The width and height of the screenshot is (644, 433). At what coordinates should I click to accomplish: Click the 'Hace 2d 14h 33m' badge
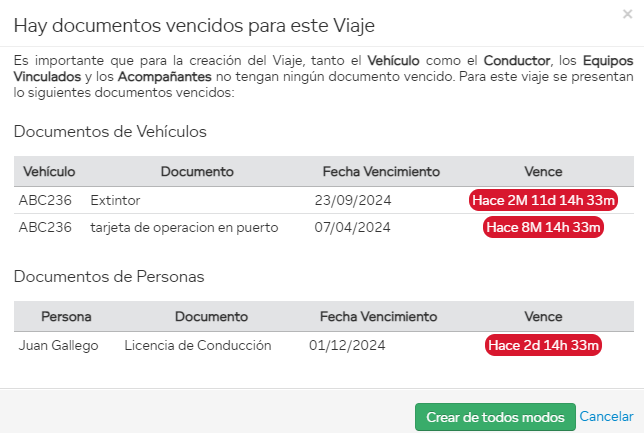tap(543, 346)
